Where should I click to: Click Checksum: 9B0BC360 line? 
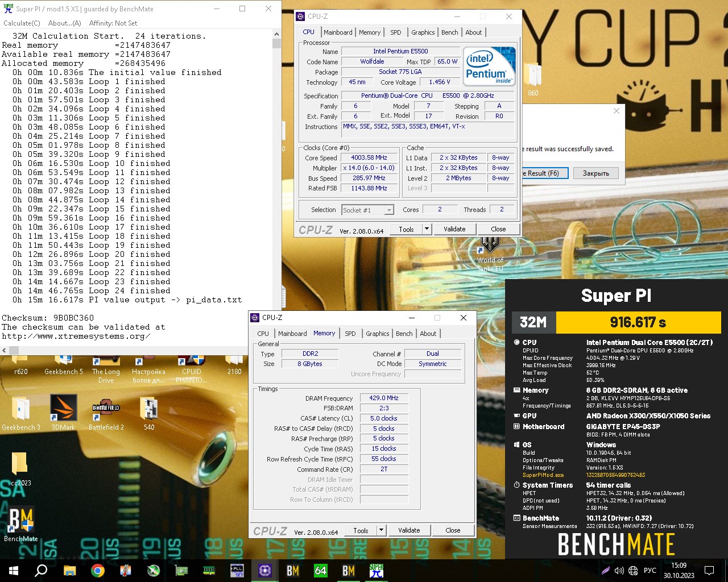(x=48, y=318)
